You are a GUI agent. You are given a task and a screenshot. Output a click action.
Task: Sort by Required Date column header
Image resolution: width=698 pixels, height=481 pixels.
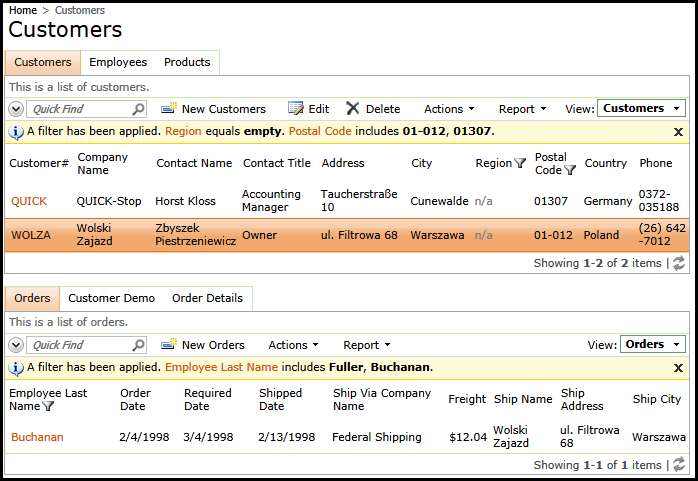coord(208,399)
